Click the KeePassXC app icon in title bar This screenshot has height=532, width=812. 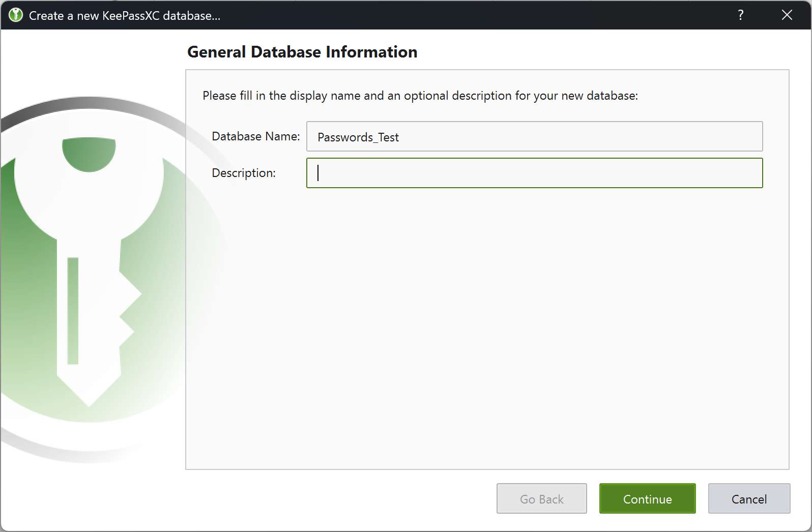click(x=16, y=15)
